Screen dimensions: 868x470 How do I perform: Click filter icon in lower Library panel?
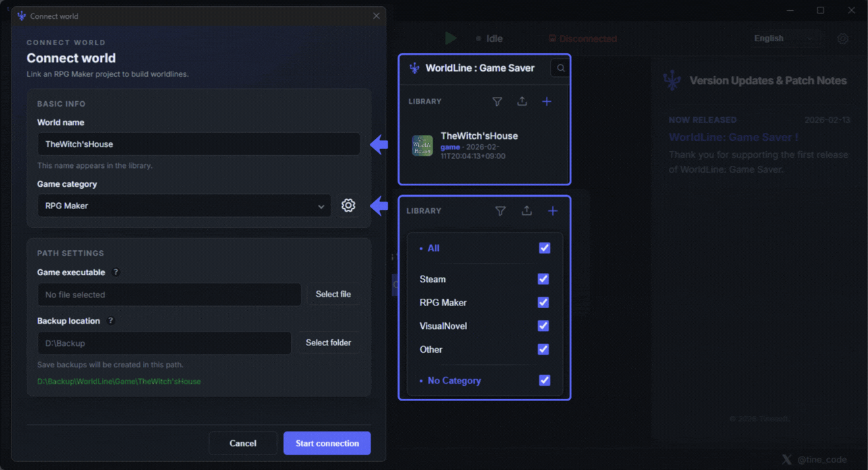pyautogui.click(x=501, y=211)
